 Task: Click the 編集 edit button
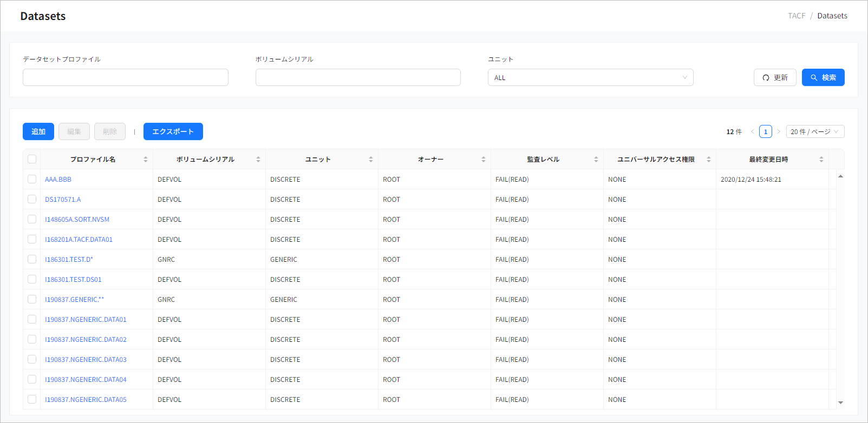(74, 131)
